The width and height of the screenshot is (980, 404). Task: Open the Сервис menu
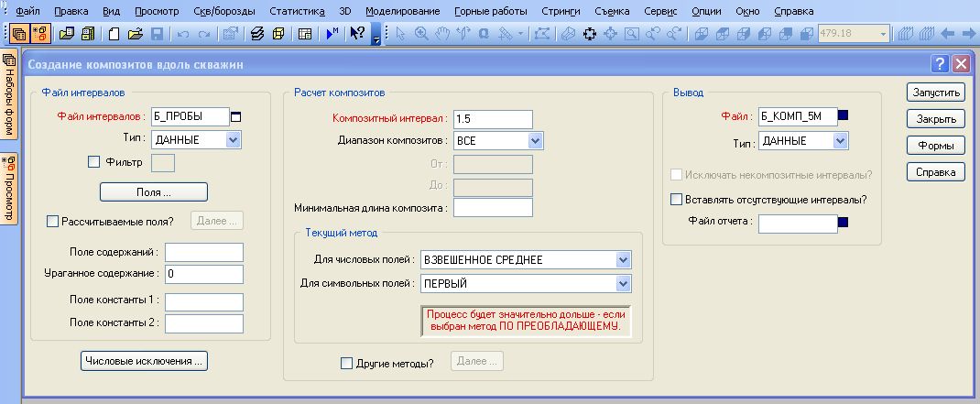click(660, 11)
